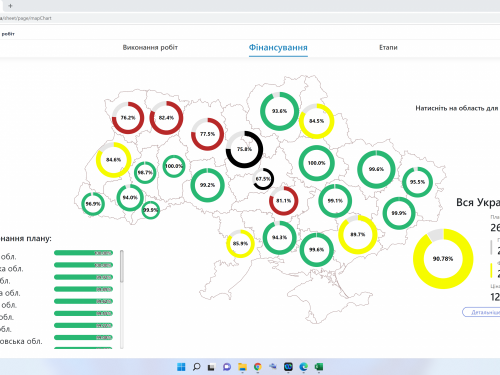Switch to Google Chrome in taskbar
This screenshot has height=375, width=500.
click(x=257, y=367)
